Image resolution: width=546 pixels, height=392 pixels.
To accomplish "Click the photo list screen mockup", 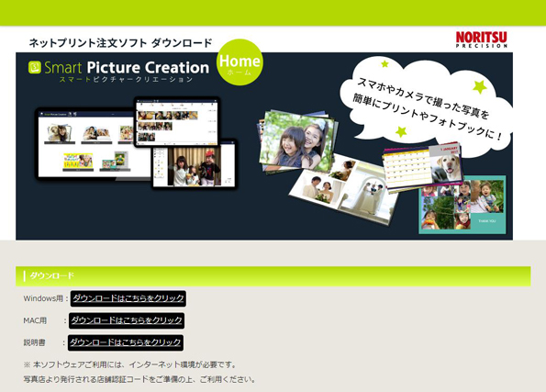I will point(177,121).
